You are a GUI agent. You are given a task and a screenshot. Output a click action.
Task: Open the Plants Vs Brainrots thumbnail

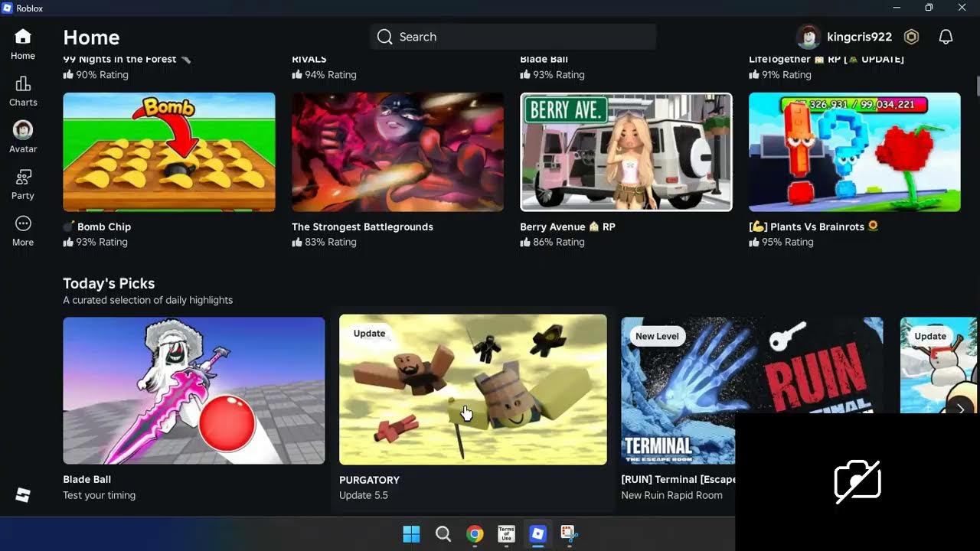point(854,152)
